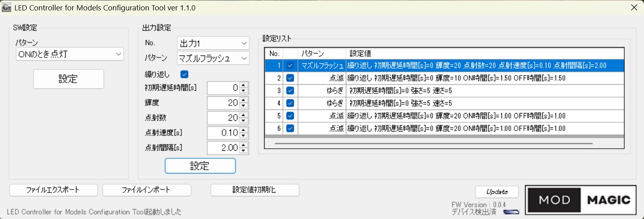Select row 4 ゆらぎ settings text

[401, 103]
